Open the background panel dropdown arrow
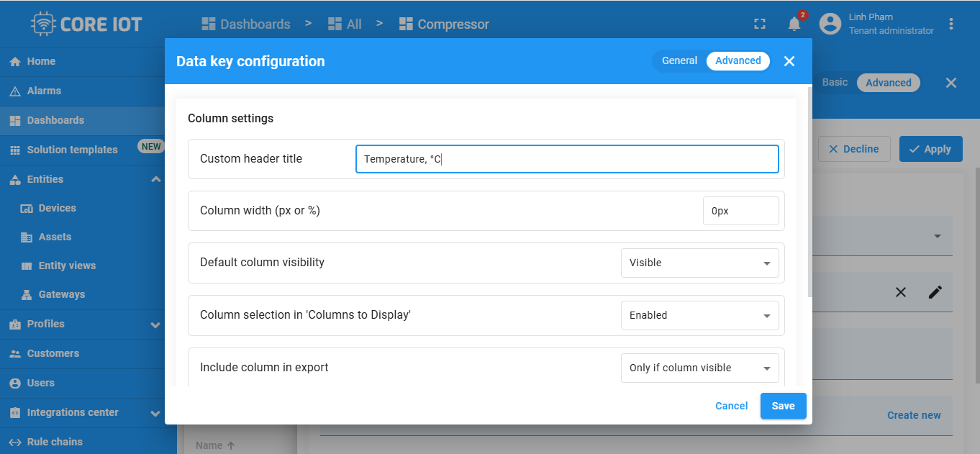Screen dimensions: 980x454 (938, 236)
